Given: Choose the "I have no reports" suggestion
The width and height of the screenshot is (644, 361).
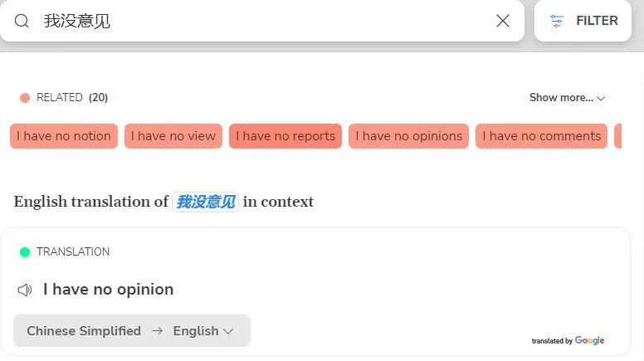Looking at the screenshot, I should [285, 136].
